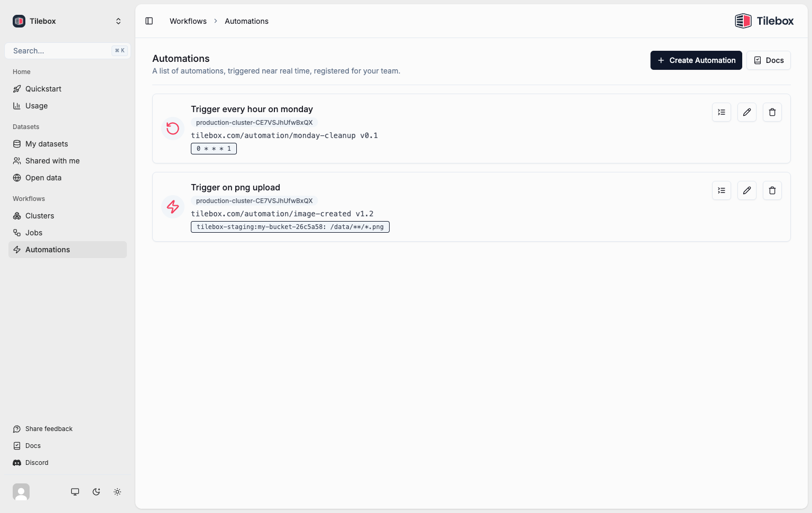Enable dark mode with the moon icon

coord(96,492)
